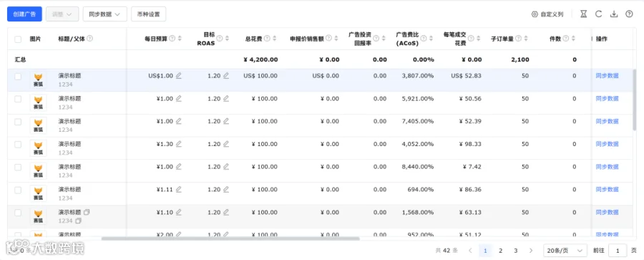
Task: Select the row with ACoS 8,440.00%
Action: [x=18, y=168]
